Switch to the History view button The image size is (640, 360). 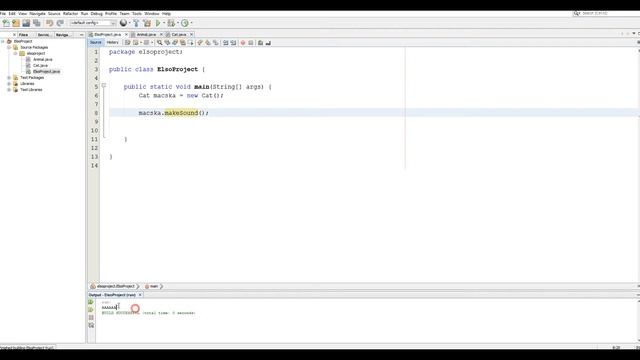(112, 42)
